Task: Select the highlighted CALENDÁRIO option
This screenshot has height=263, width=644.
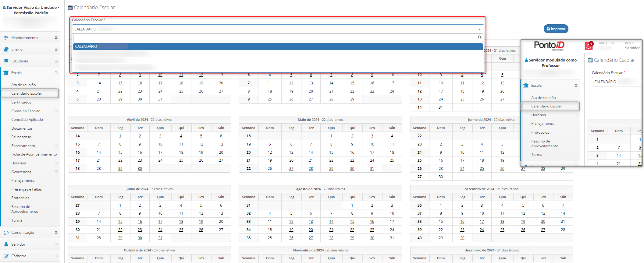Action: (278, 47)
